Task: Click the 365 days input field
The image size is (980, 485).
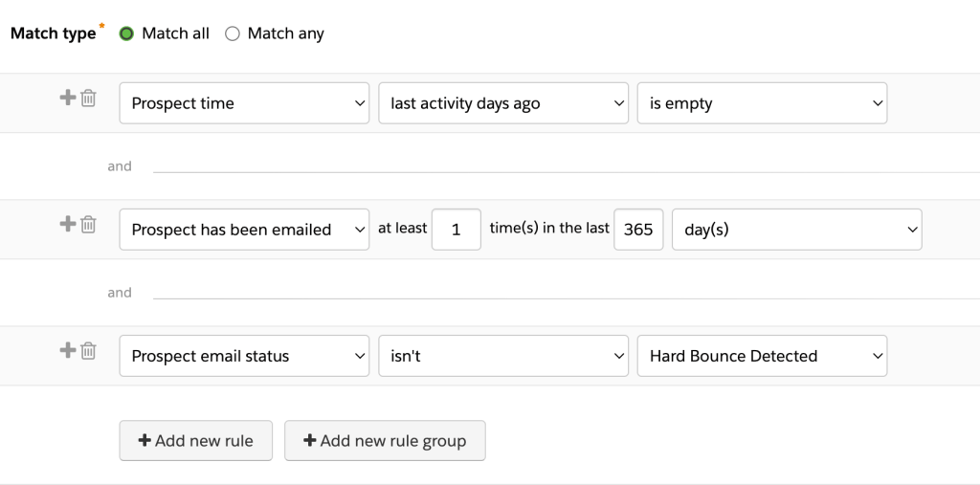Action: click(x=637, y=230)
